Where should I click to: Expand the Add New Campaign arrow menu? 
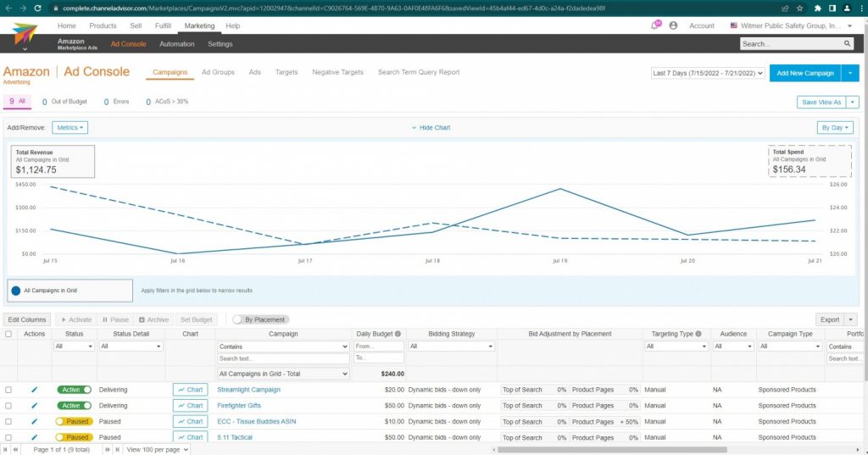click(850, 73)
